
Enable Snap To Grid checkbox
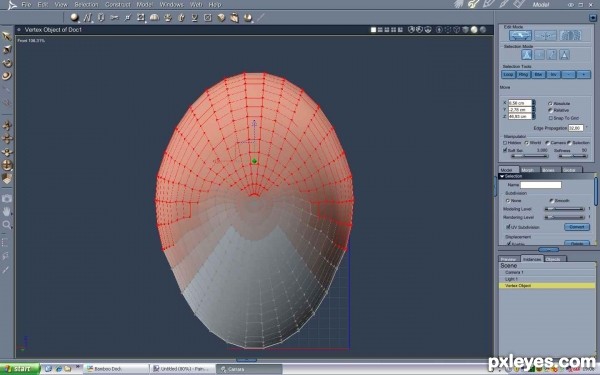pyautogui.click(x=550, y=118)
